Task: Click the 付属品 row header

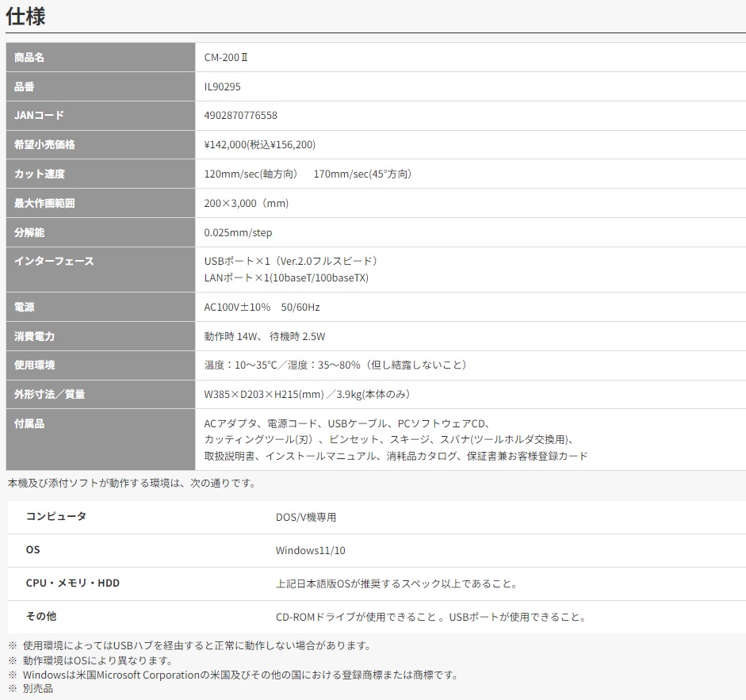Action: click(29, 423)
